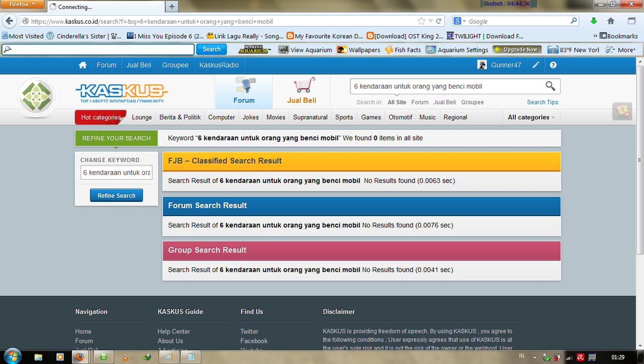Show hidden system tray icons arrow
Screen dimensions: 644x364
[x=535, y=357]
